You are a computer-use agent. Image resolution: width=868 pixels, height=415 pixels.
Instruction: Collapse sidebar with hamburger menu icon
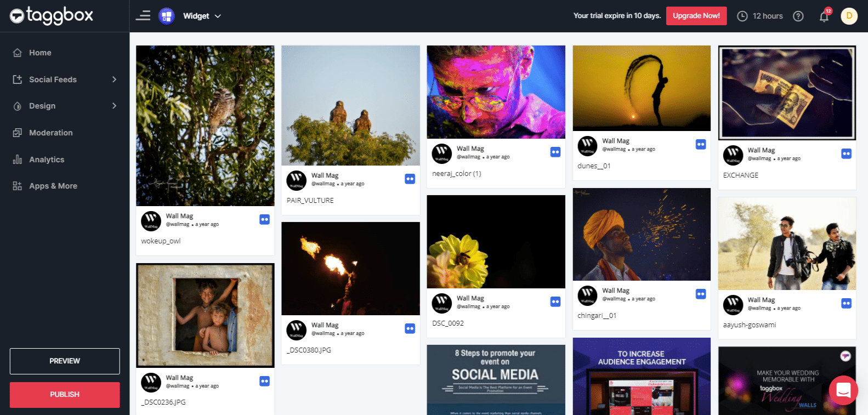pos(143,16)
